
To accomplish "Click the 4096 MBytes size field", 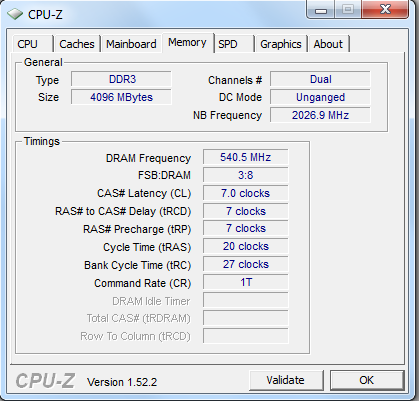I will (x=121, y=97).
